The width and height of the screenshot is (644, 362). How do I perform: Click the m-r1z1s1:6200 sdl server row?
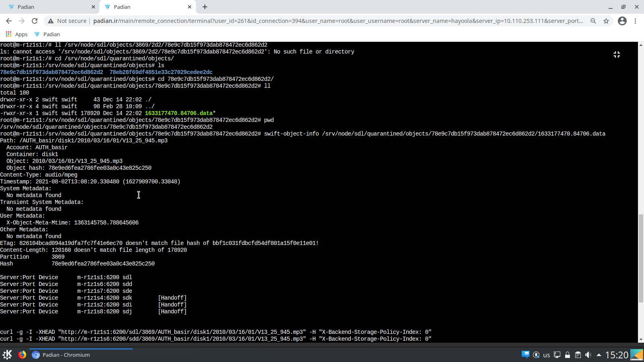click(66, 277)
